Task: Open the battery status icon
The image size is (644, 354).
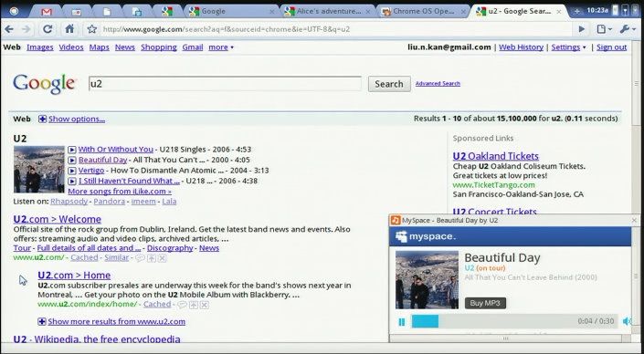Action: tap(615, 11)
